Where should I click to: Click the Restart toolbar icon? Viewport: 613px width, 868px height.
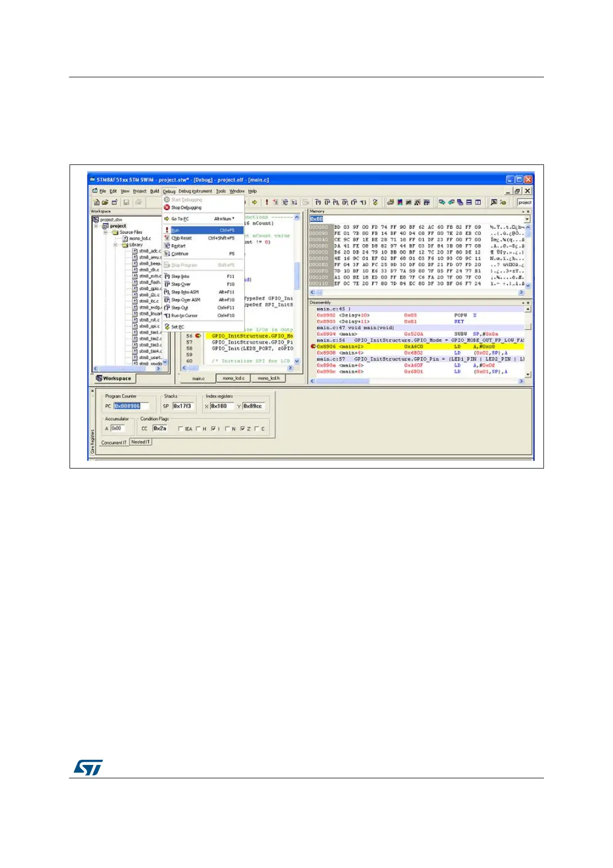[x=285, y=203]
